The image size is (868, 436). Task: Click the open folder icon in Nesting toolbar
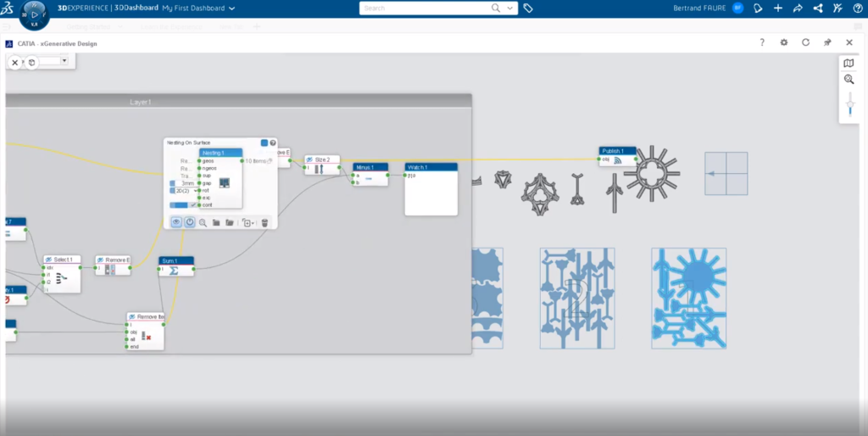point(229,223)
